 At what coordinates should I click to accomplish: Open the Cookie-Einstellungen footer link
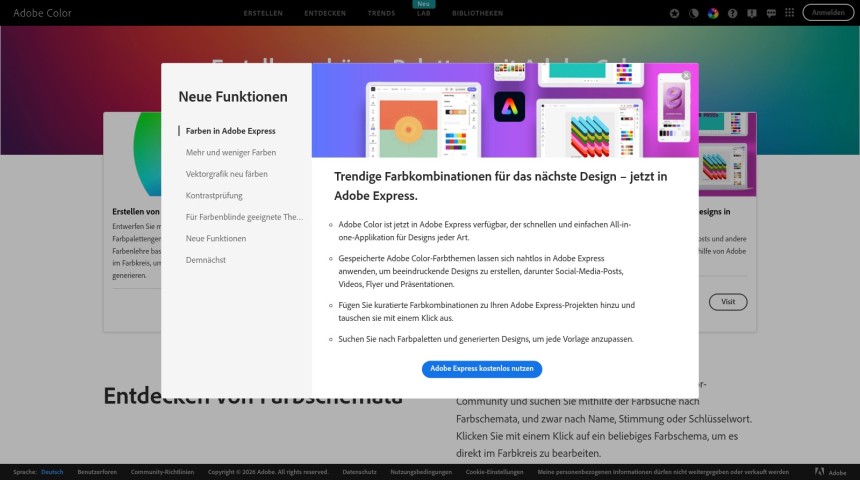[494, 471]
